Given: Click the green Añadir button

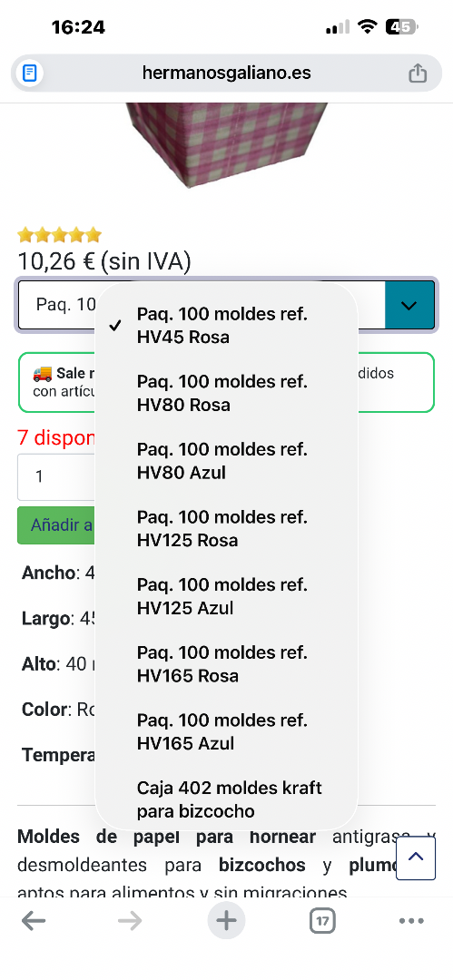Looking at the screenshot, I should click(57, 525).
